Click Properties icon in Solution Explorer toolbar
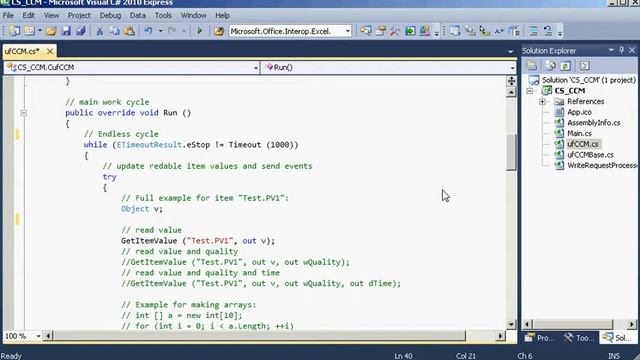 pyautogui.click(x=532, y=66)
